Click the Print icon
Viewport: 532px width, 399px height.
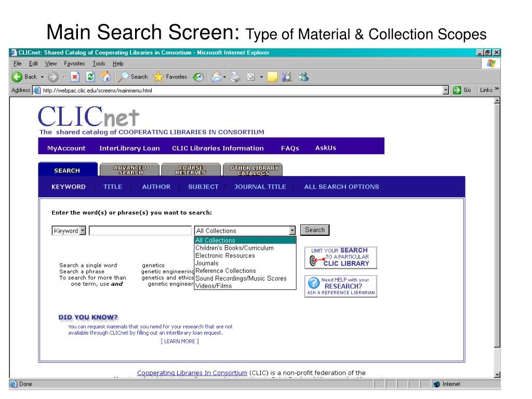click(x=235, y=77)
